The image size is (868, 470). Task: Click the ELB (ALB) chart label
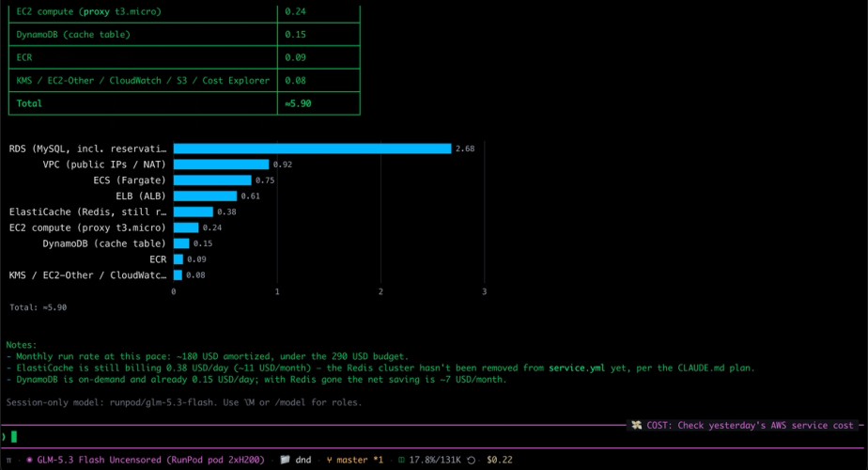pos(141,196)
